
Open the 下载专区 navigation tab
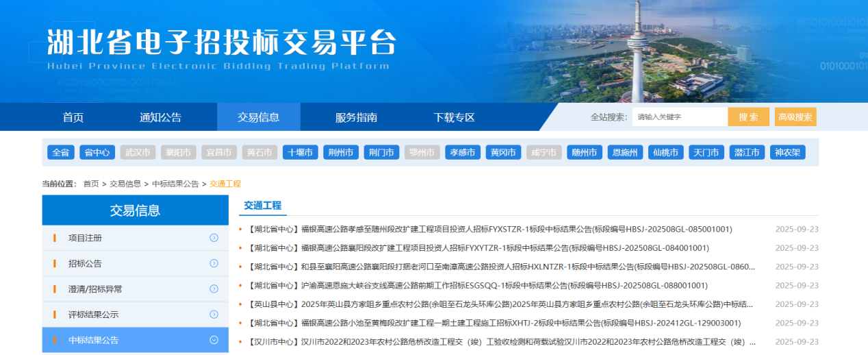454,117
